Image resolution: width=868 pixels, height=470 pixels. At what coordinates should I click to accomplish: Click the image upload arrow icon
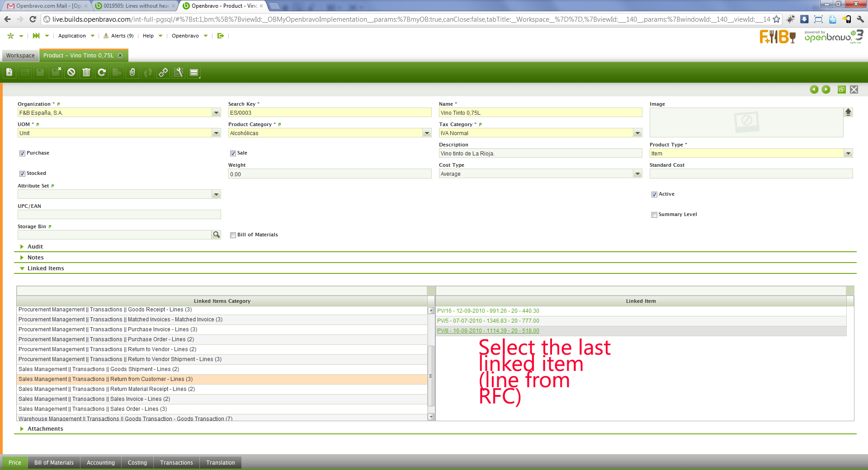pos(848,112)
